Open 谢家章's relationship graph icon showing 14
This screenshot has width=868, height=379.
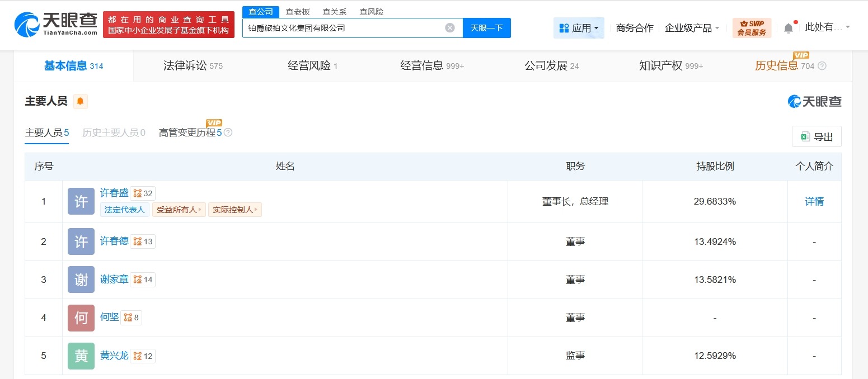(143, 279)
